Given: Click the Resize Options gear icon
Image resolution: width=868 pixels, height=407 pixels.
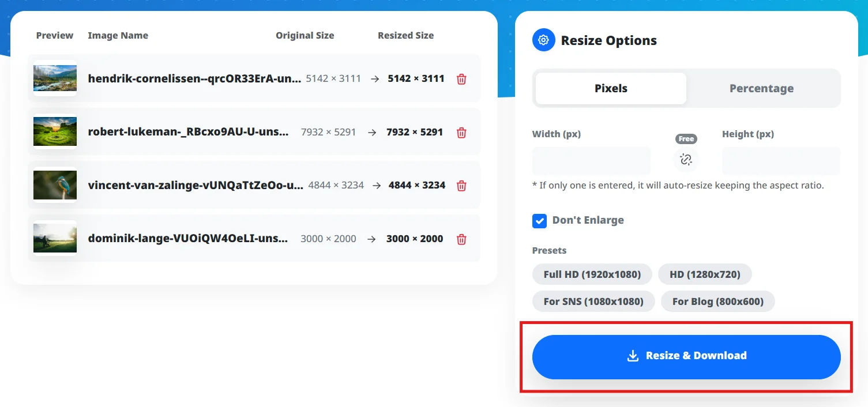Looking at the screenshot, I should (x=543, y=40).
